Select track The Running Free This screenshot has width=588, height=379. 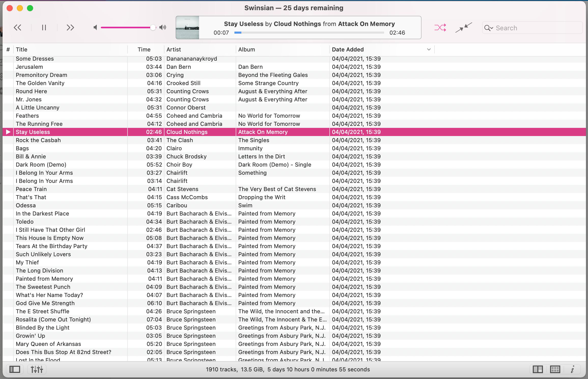pos(294,124)
